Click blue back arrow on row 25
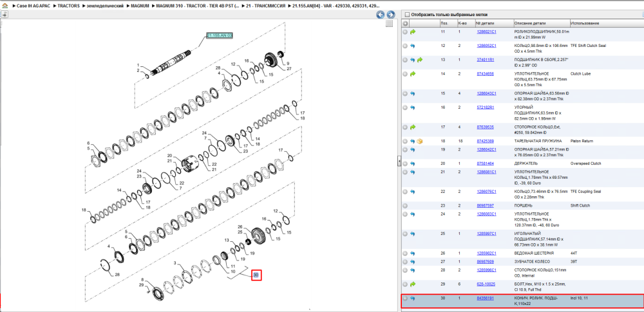This screenshot has height=312, width=644. click(x=413, y=234)
